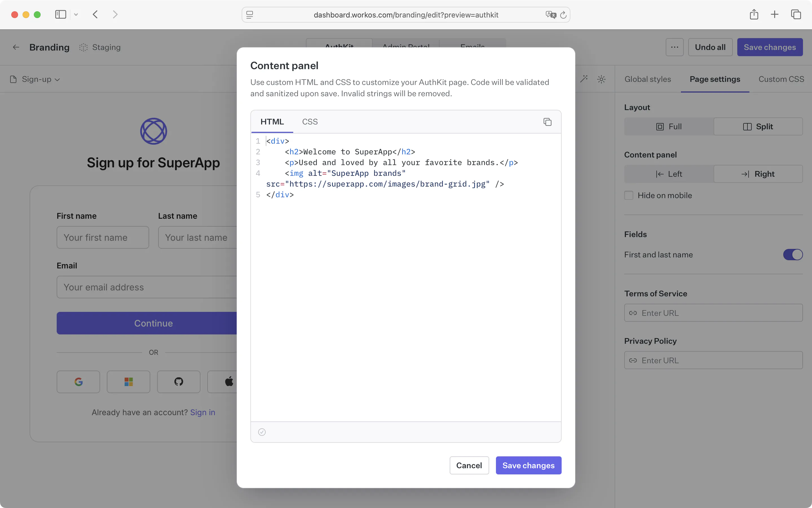Toggle First and last name switch
This screenshot has width=812, height=508.
pyautogui.click(x=793, y=255)
